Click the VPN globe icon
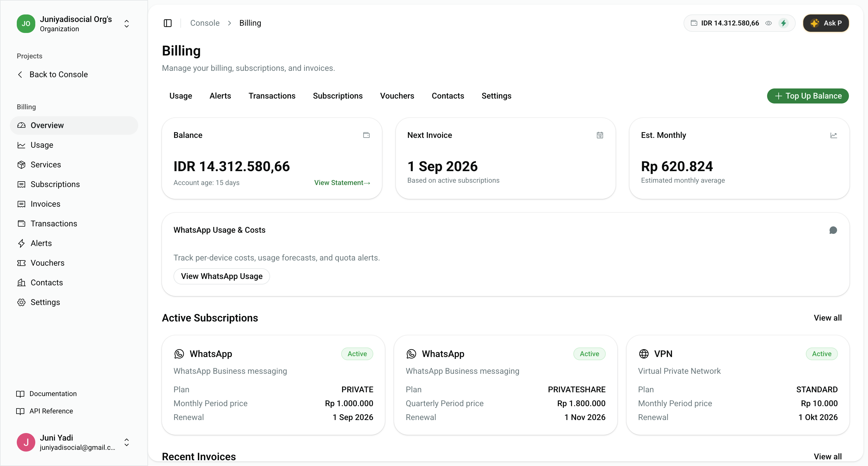The image size is (868, 466). [x=644, y=354]
